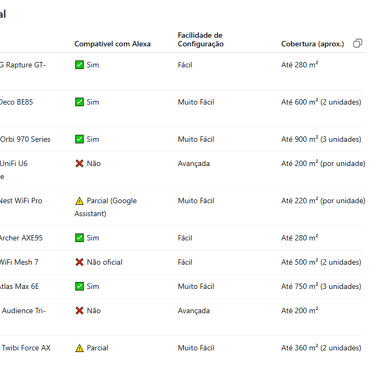The height and width of the screenshot is (366, 375).
Task: Click red X in Audience Tri row
Action: 79,310
